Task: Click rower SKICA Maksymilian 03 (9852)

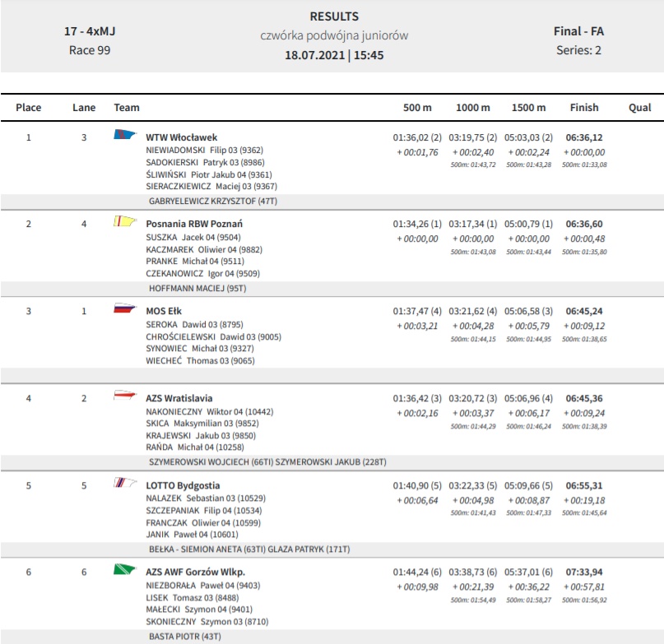Action: click(202, 424)
